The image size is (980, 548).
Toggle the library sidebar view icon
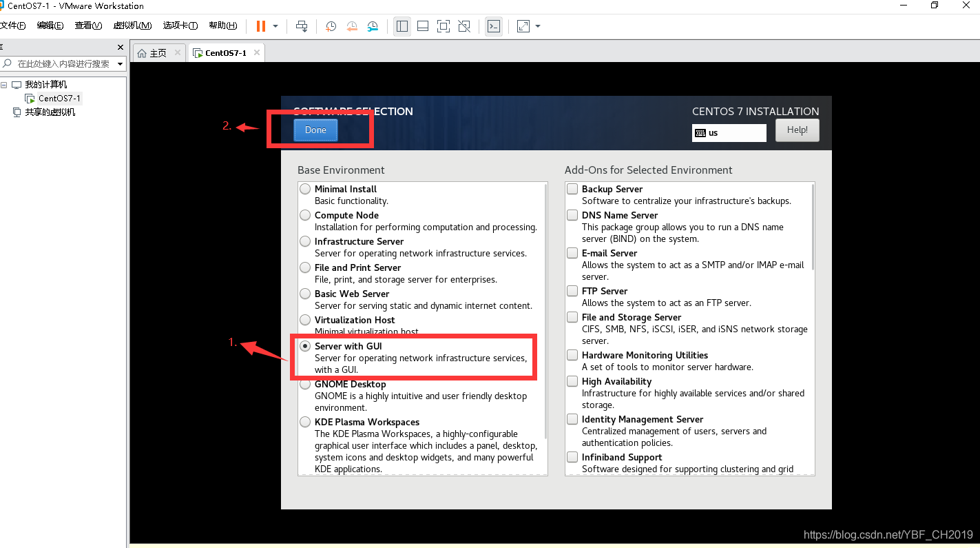pyautogui.click(x=402, y=26)
